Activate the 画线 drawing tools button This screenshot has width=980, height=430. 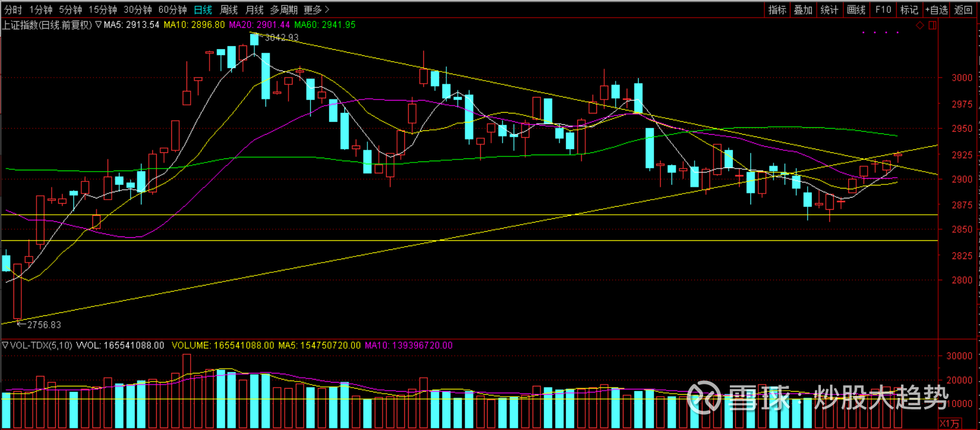coord(856,10)
